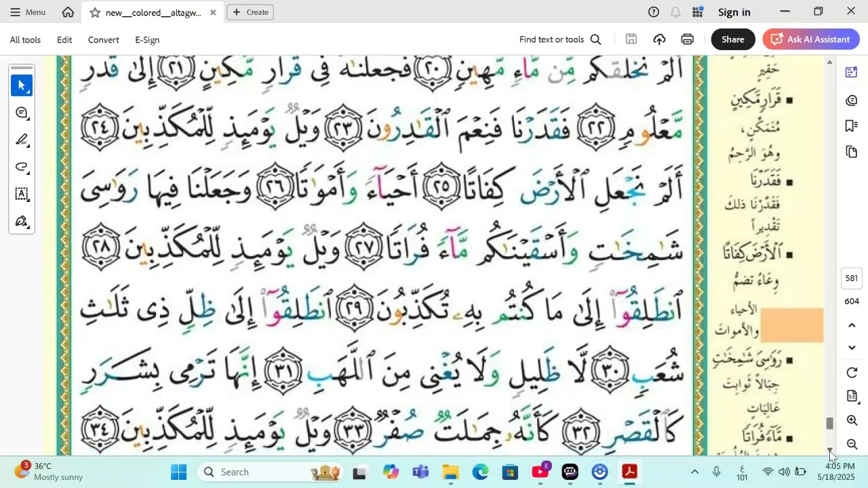868x488 pixels.
Task: Open the Adobe apps grid icon
Action: pos(698,12)
